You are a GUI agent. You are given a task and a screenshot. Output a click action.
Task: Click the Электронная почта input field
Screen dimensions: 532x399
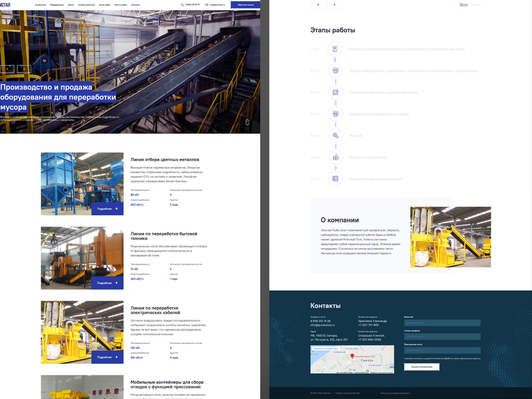[x=442, y=350]
